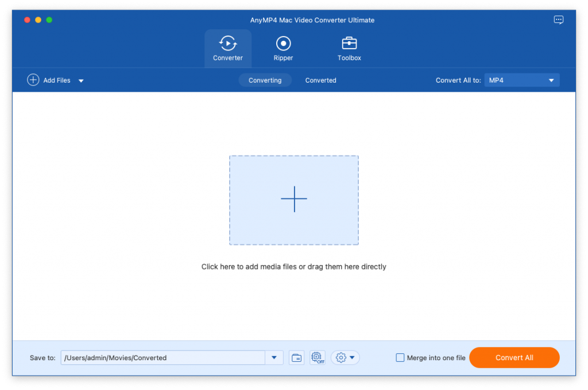This screenshot has height=390, width=588.
Task: Open the Converter tab
Action: tap(227, 48)
